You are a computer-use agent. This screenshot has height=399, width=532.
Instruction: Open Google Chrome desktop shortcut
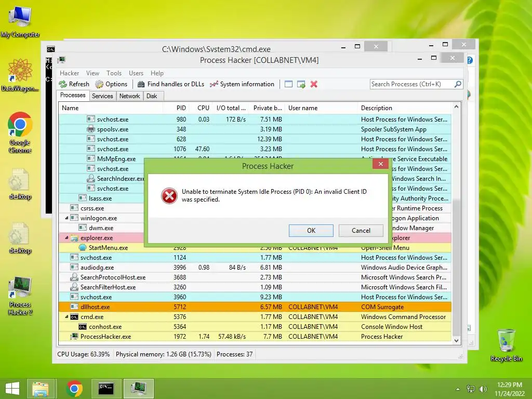point(20,132)
